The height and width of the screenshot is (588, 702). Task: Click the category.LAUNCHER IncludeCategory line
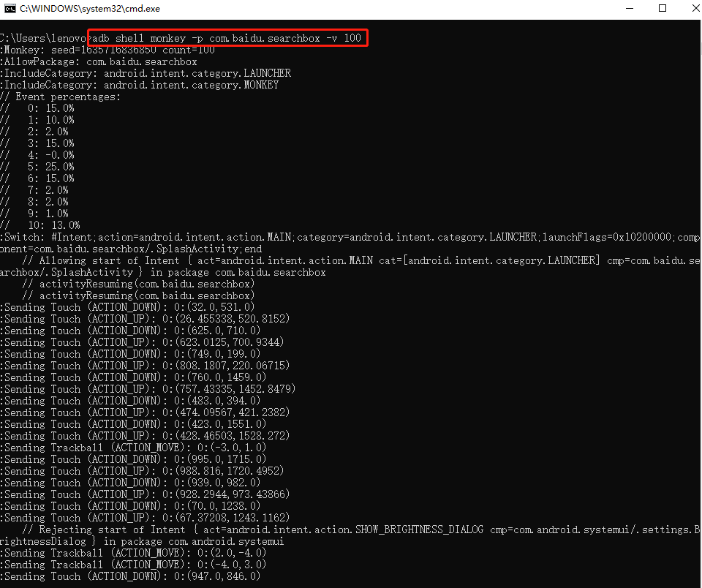pos(146,73)
